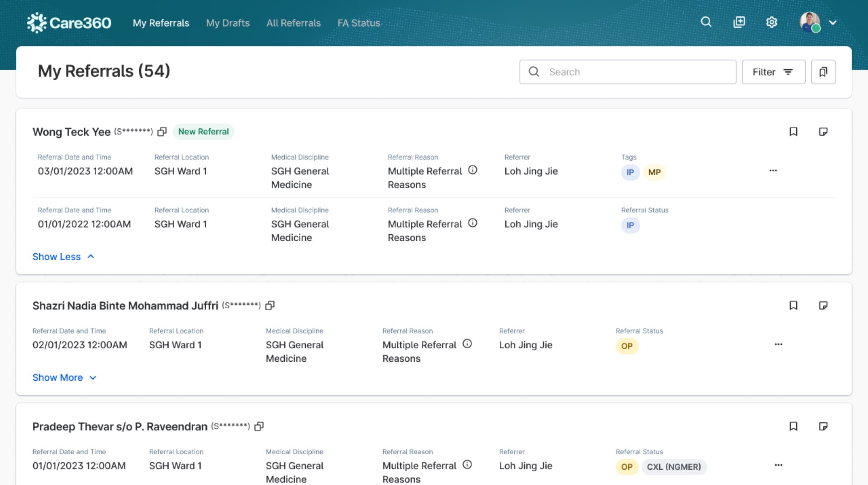
Task: Click OP status on Shazri Nadia's referral
Action: point(627,346)
